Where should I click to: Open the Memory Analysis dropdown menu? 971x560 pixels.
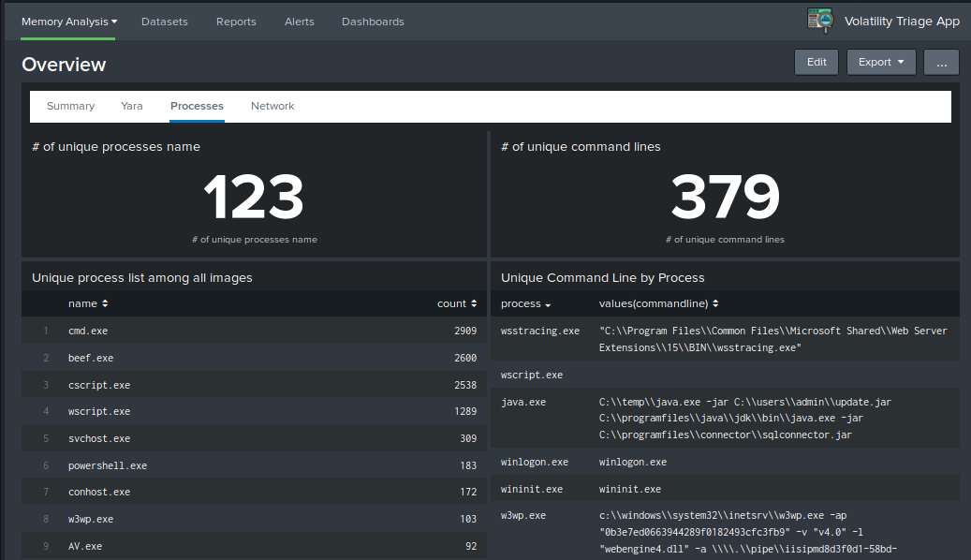[x=68, y=22]
